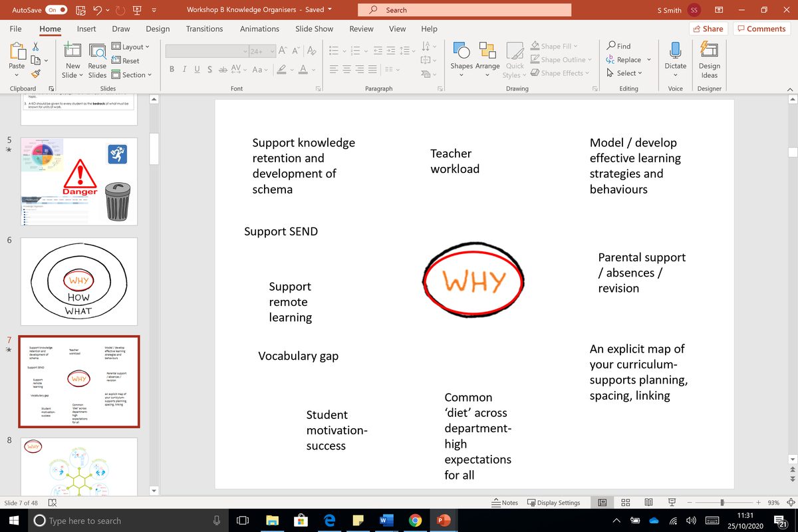This screenshot has height=532, width=798.
Task: Open the Font dialog launcher
Action: (x=318, y=88)
